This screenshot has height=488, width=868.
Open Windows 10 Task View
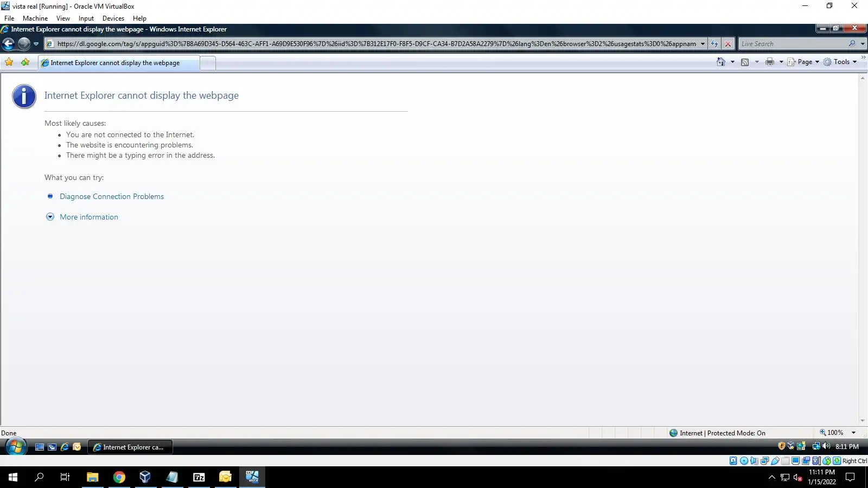(x=65, y=477)
